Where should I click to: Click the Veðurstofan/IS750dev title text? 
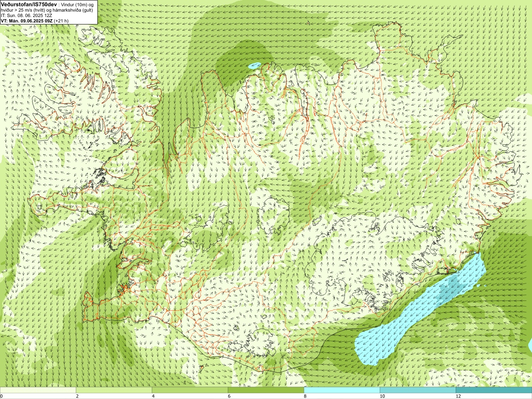tap(29, 4)
